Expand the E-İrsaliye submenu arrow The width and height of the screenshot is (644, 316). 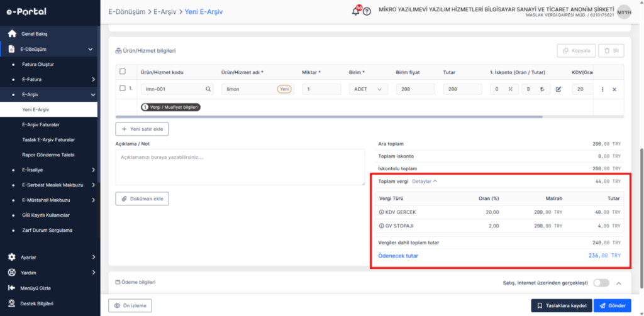[94, 170]
